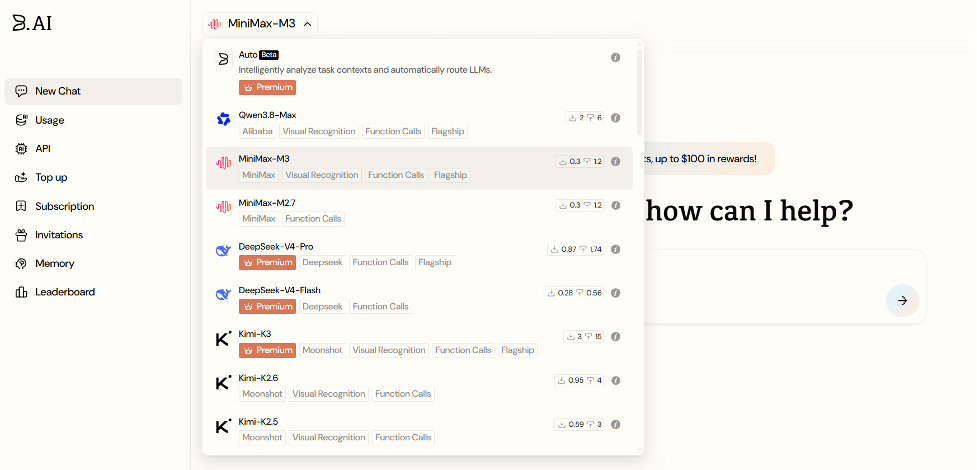This screenshot has height=470, width=977.
Task: Click the MiniMax waveform icon in selector
Action: click(x=214, y=24)
